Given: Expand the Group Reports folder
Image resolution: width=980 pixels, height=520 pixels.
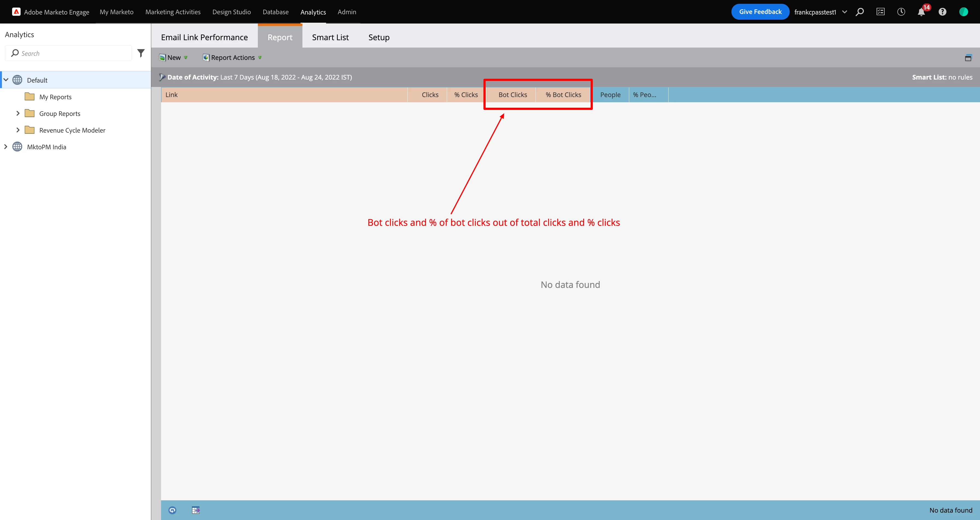Looking at the screenshot, I should pyautogui.click(x=18, y=113).
